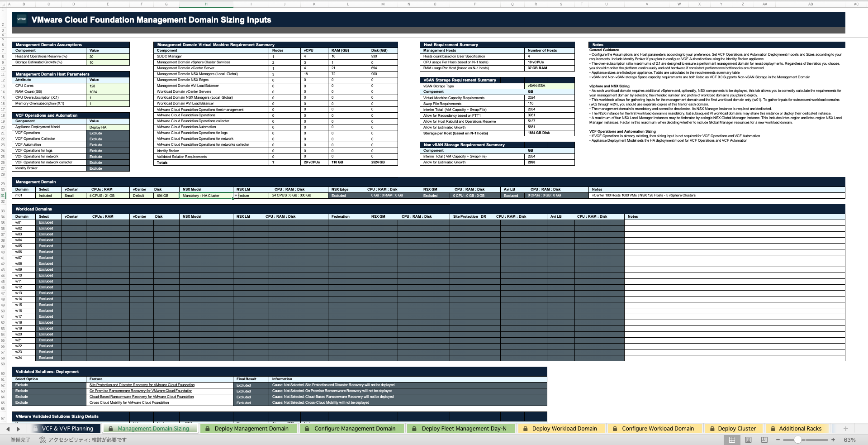Click m01 Avi LB Excluded cell
The height and width of the screenshot is (445, 868).
(x=513, y=196)
